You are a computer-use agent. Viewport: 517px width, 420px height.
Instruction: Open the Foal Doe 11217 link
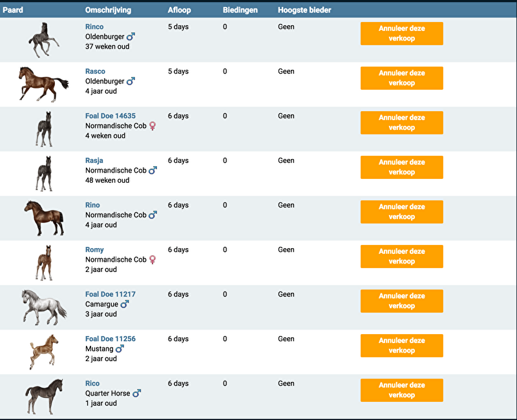[111, 294]
